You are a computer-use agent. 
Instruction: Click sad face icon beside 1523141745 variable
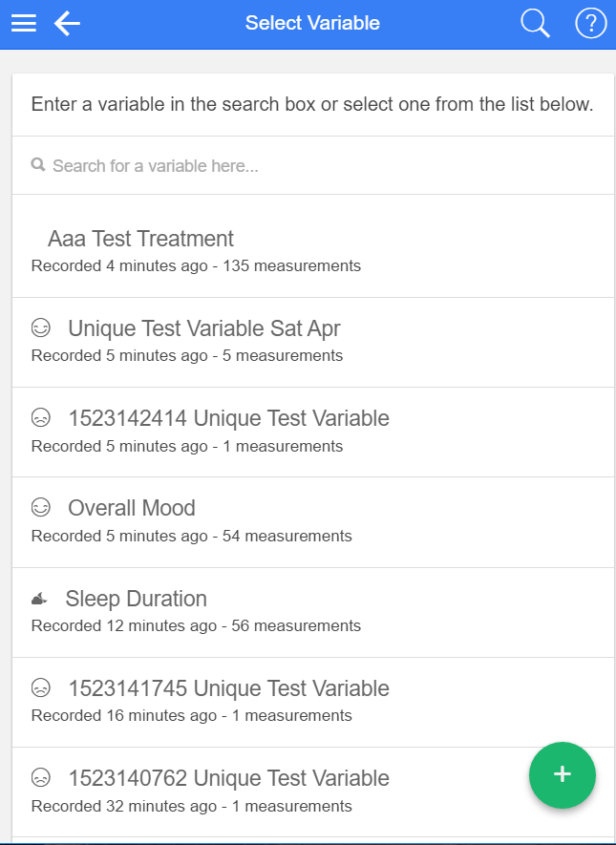point(40,688)
